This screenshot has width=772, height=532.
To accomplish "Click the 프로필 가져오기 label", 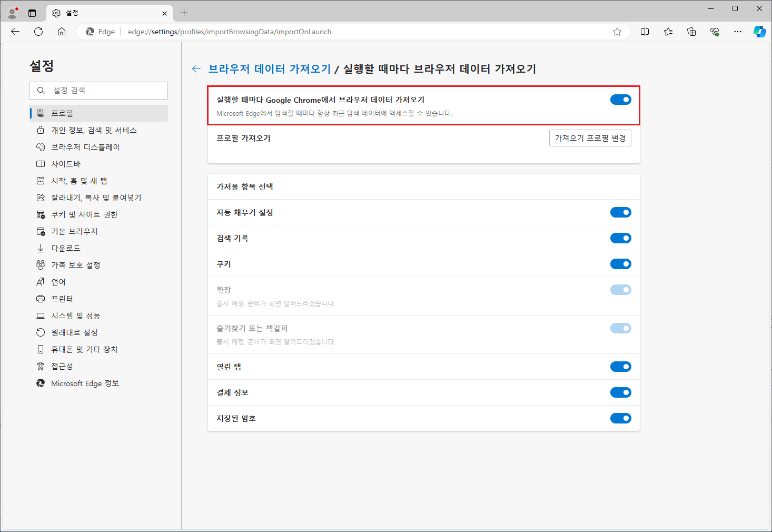I will (x=243, y=138).
